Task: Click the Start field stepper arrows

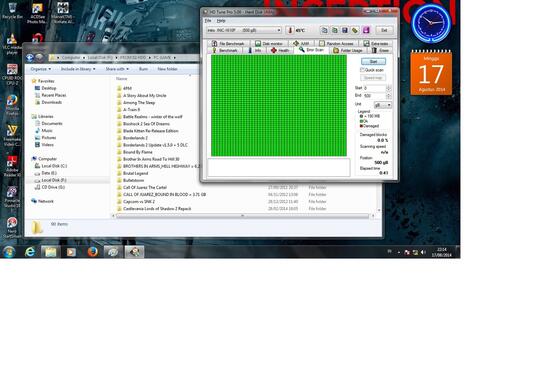Action: tap(388, 88)
